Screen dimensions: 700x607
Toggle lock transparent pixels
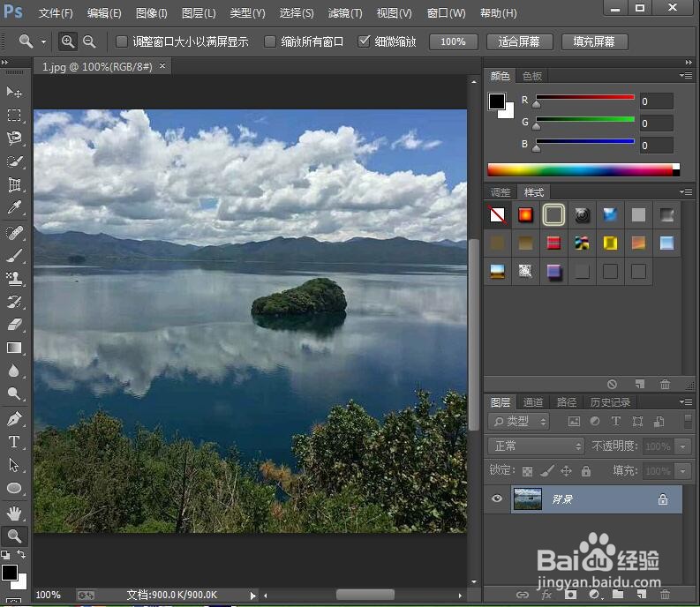click(527, 471)
